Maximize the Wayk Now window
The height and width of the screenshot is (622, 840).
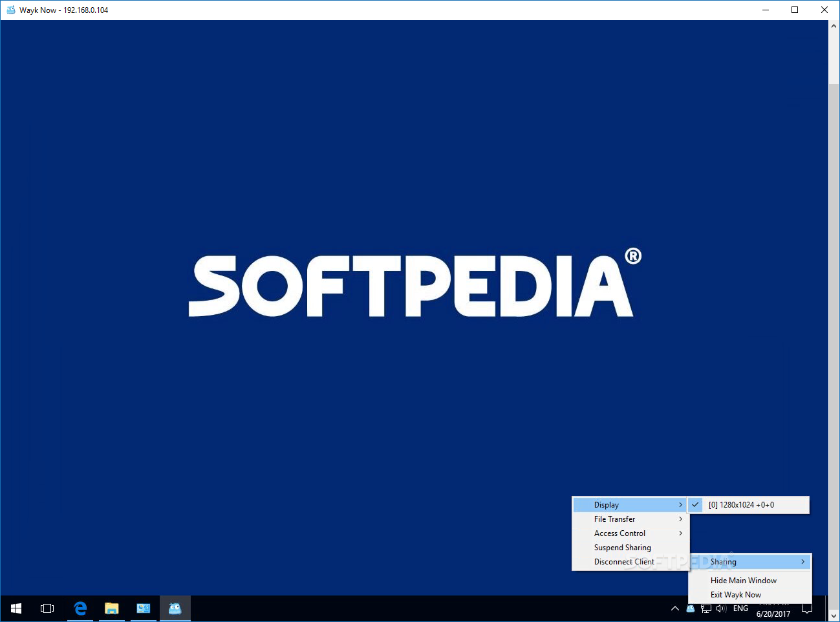click(795, 10)
